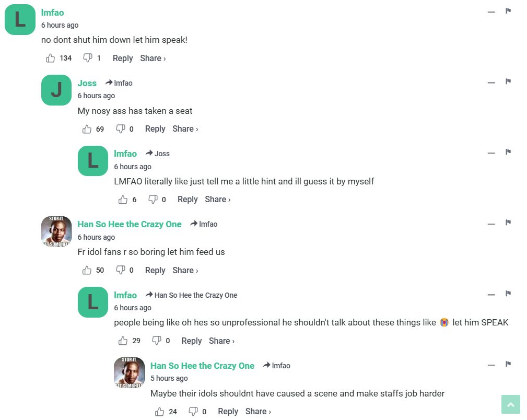This screenshot has width=527, height=420.
Task: Flag Joss's comment as inappropriate
Action: tap(508, 81)
